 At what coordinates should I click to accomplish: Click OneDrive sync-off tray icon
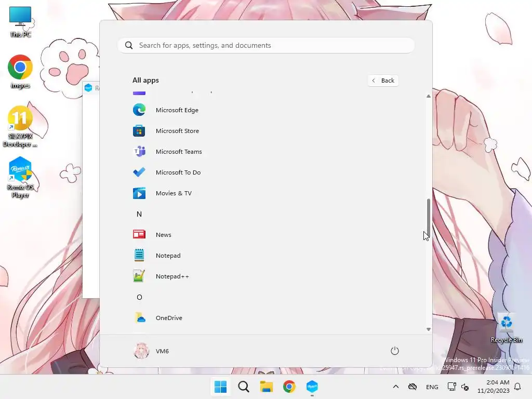pos(412,387)
